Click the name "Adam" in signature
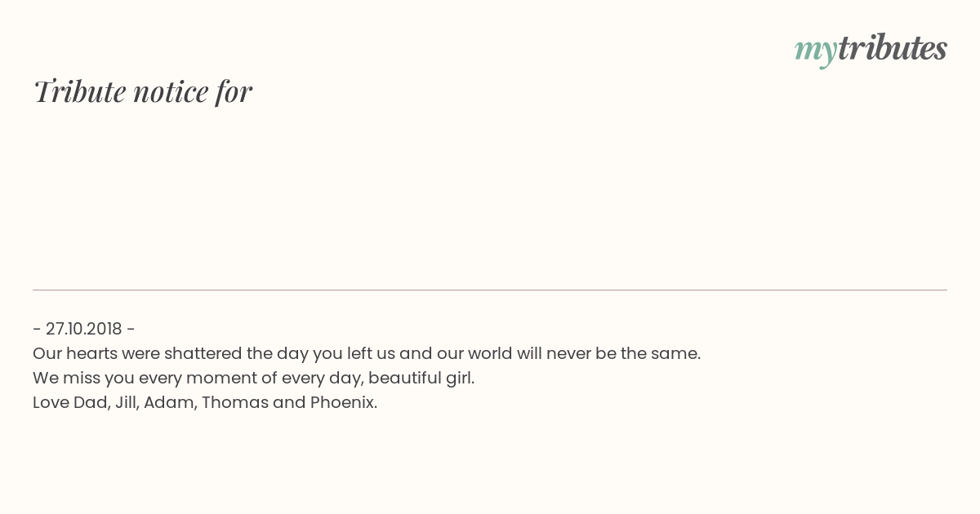 (x=167, y=402)
